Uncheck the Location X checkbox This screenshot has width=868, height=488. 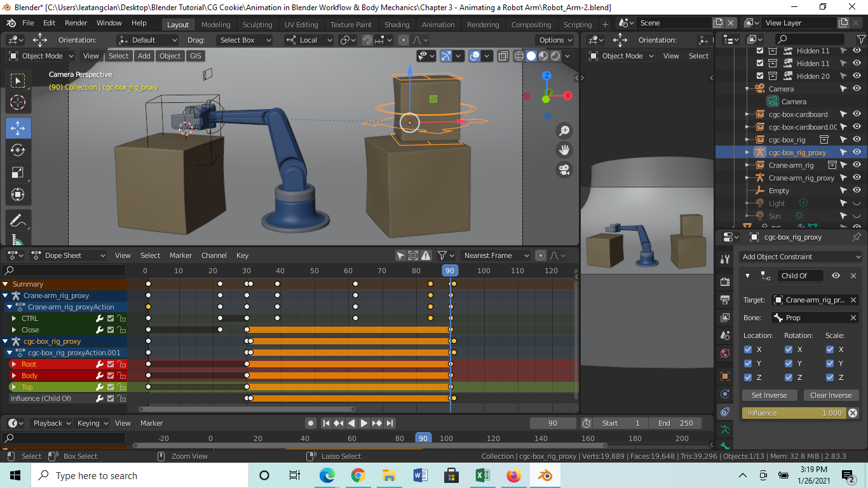(748, 349)
